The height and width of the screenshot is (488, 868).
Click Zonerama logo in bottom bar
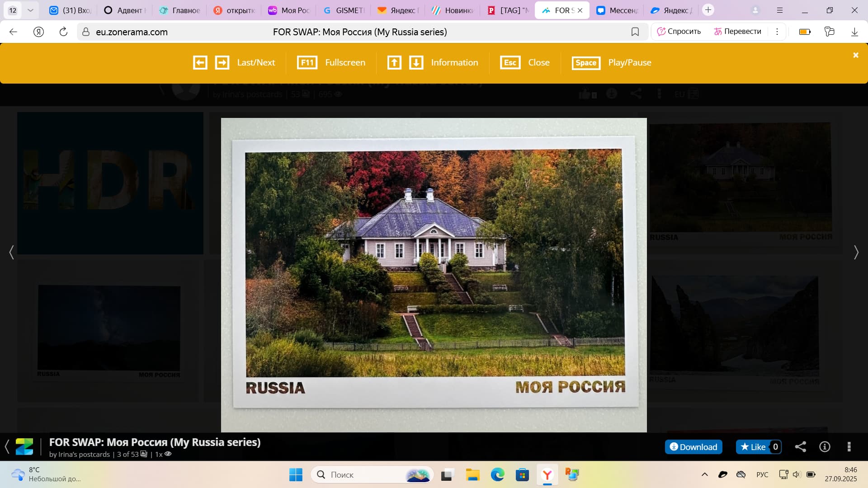[24, 447]
